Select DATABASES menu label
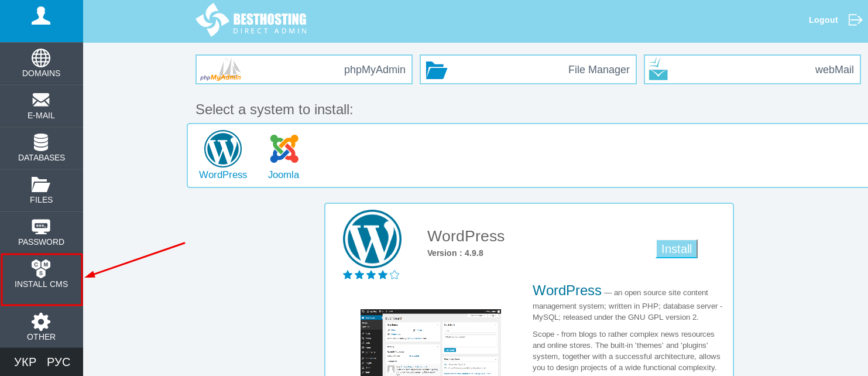Image resolution: width=868 pixels, height=376 pixels. tap(42, 158)
